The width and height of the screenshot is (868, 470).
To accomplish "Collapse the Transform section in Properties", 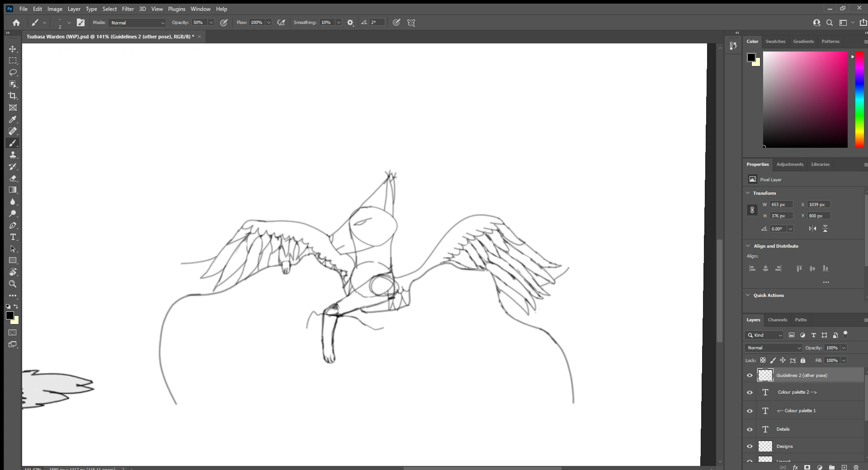I will pos(748,193).
